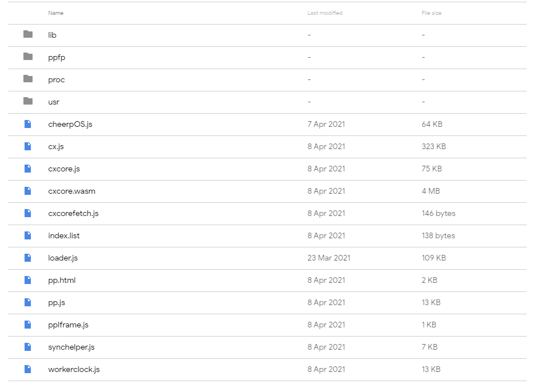The image size is (538, 392).
Task: Click the index.list file icon
Action: point(28,235)
